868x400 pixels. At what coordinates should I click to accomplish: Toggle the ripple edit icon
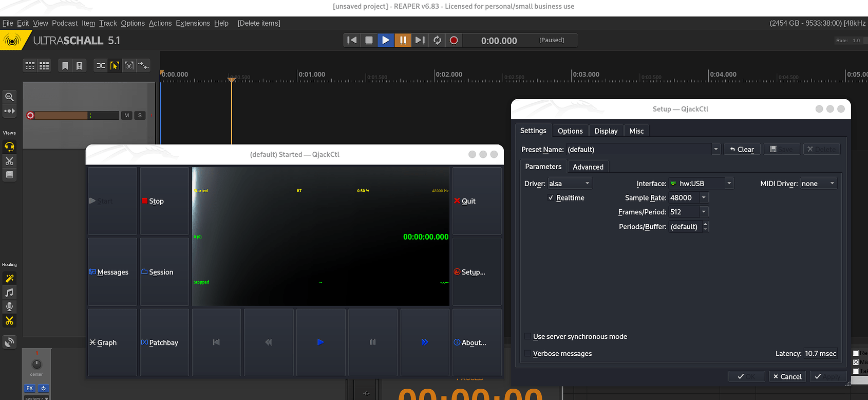coord(101,65)
